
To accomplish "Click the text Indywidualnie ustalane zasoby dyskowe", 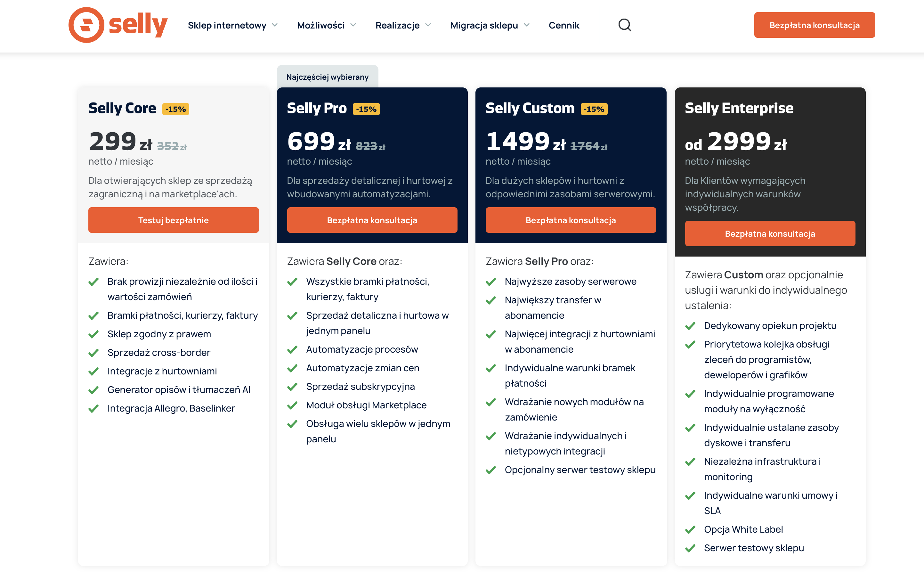I will 771,435.
